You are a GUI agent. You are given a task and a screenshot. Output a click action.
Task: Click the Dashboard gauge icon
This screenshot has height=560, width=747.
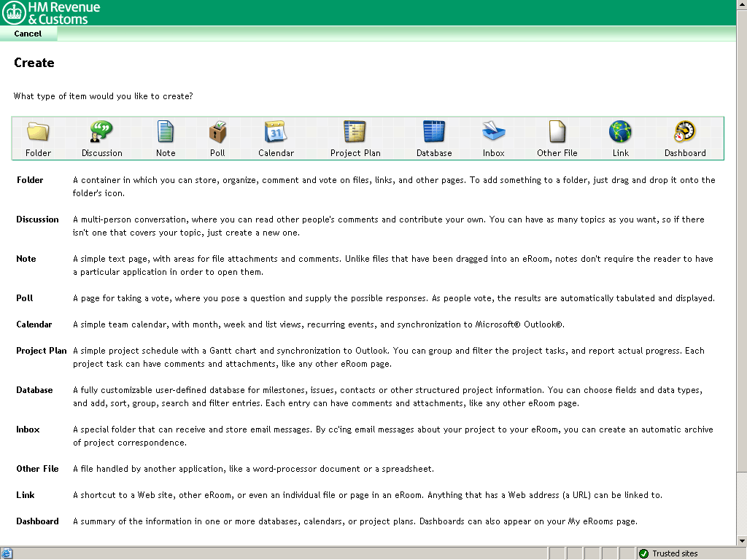[684, 132]
